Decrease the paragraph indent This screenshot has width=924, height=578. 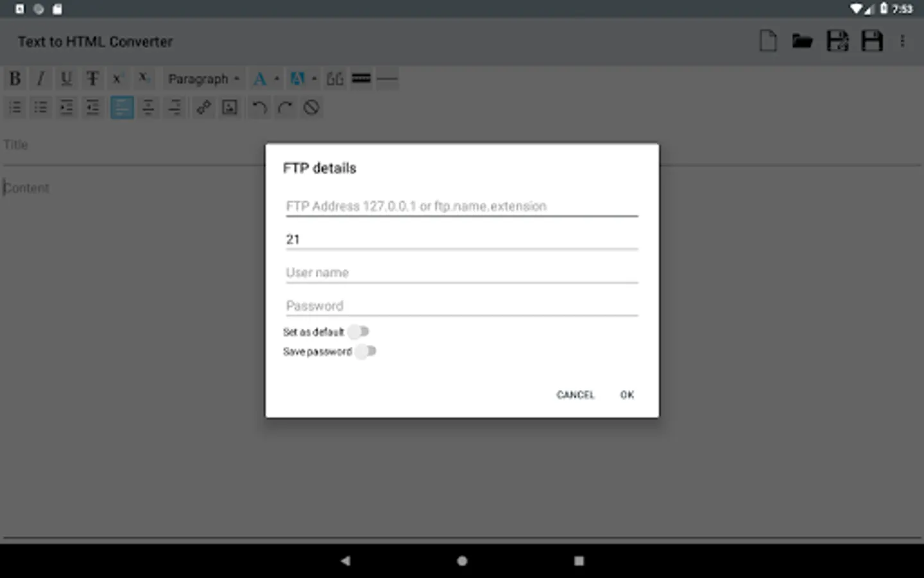(x=92, y=107)
